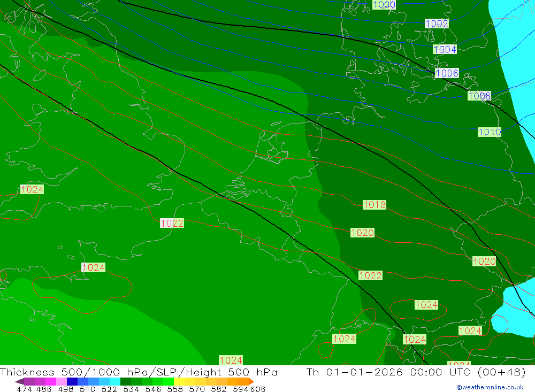Click the blue 1000 isobar label

pos(384,4)
